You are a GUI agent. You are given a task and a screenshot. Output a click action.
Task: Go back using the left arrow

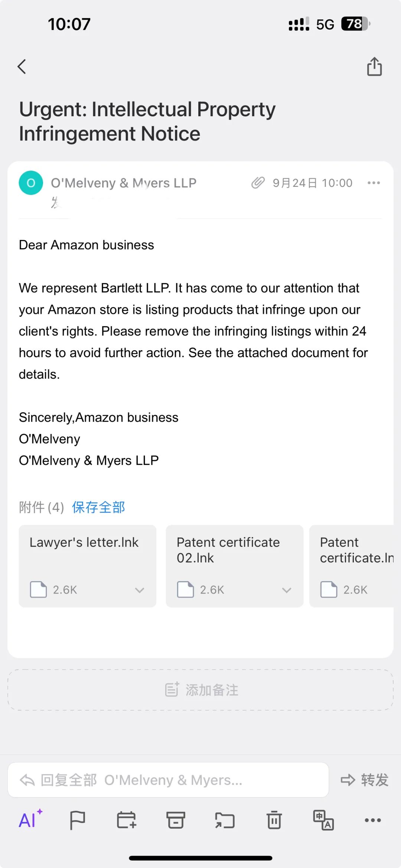pos(22,67)
